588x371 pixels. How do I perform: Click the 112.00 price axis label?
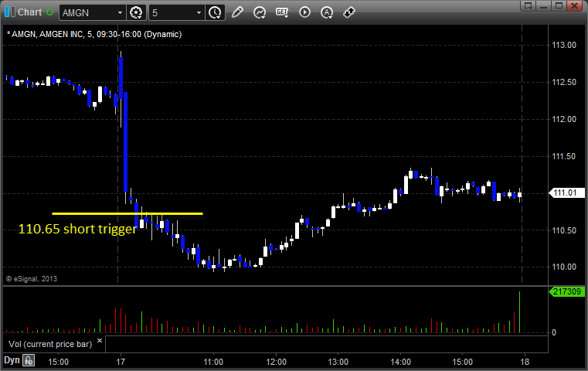pyautogui.click(x=564, y=119)
